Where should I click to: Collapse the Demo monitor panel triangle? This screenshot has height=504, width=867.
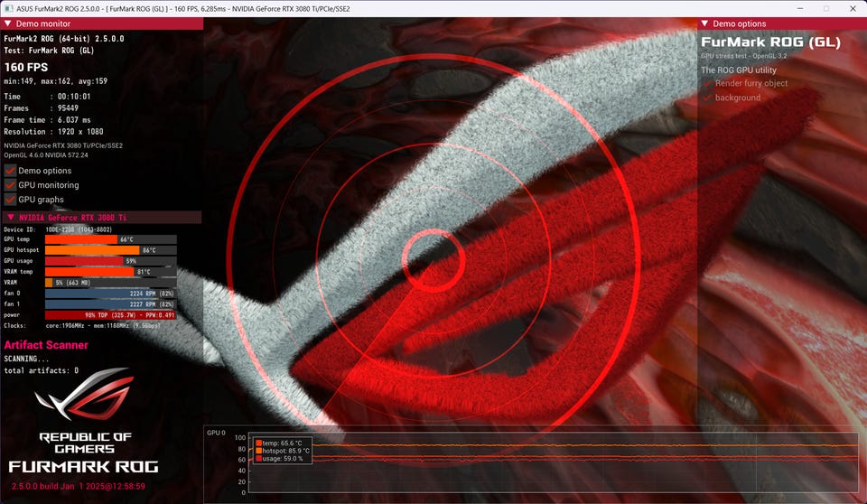(x=8, y=23)
